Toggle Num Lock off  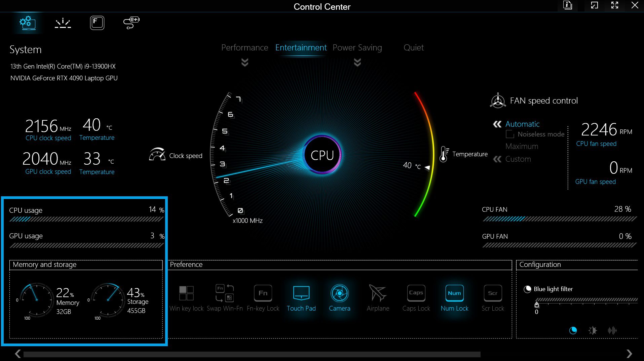click(454, 293)
